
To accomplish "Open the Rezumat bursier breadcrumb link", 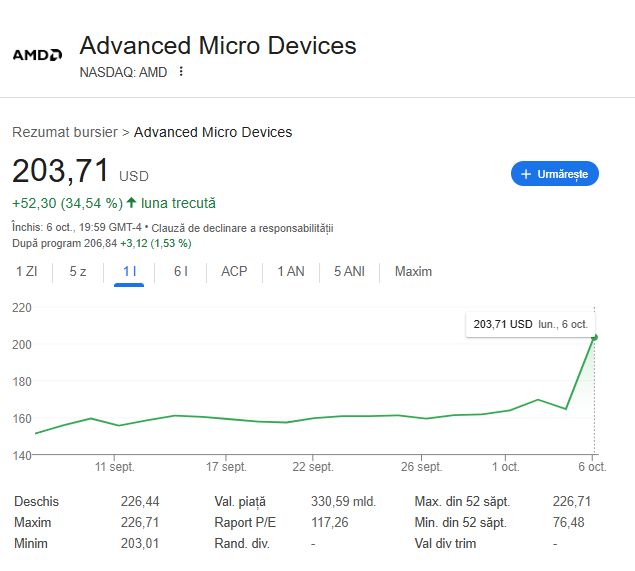I will [64, 132].
